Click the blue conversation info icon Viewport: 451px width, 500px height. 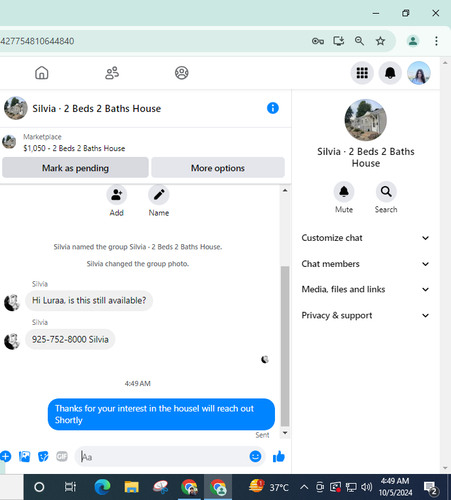coord(273,108)
